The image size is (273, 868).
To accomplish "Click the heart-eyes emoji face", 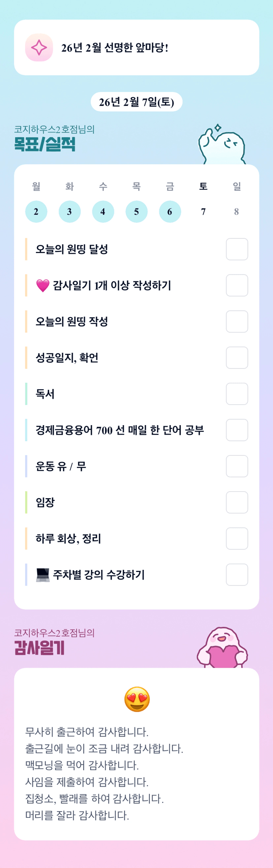I will pyautogui.click(x=137, y=699).
